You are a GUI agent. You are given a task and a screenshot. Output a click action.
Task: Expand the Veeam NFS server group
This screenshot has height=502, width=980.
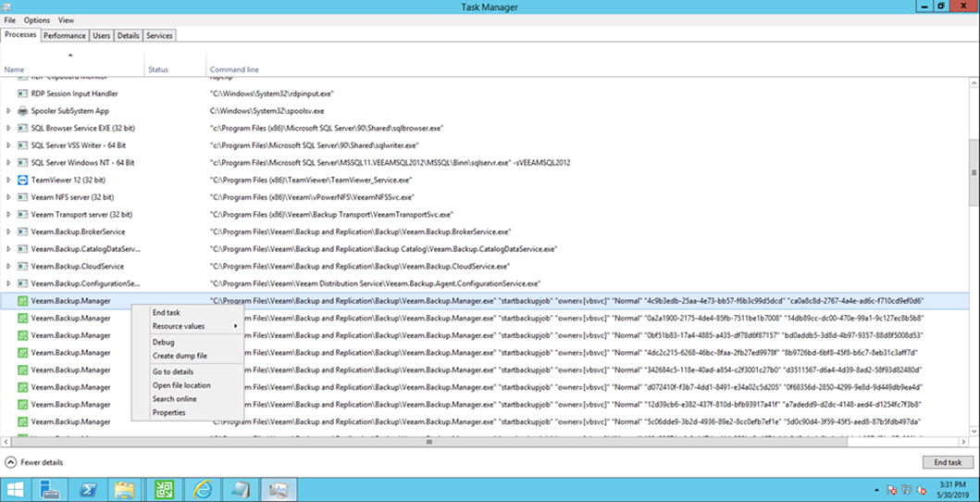(x=8, y=197)
